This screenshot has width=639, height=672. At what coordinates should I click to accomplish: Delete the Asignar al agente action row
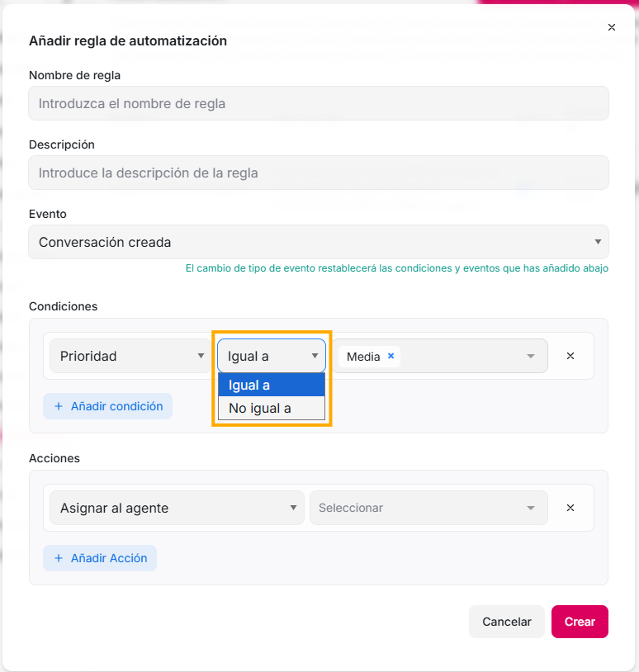570,508
